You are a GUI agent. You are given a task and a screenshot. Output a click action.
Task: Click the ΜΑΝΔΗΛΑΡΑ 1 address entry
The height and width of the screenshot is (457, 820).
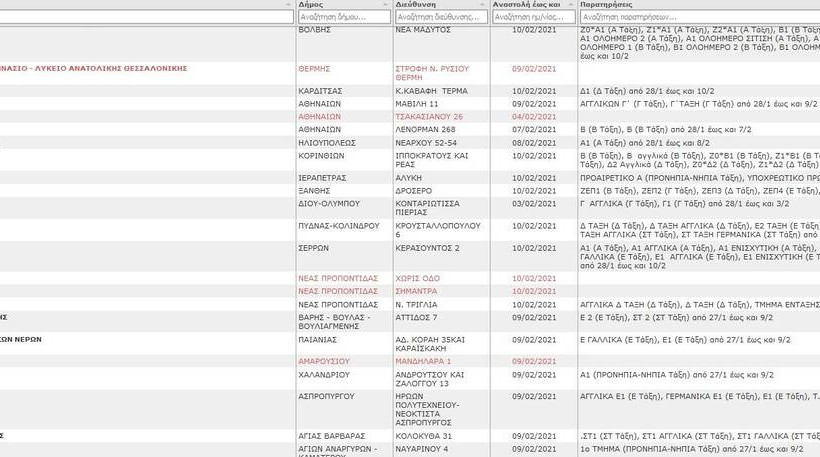point(424,360)
